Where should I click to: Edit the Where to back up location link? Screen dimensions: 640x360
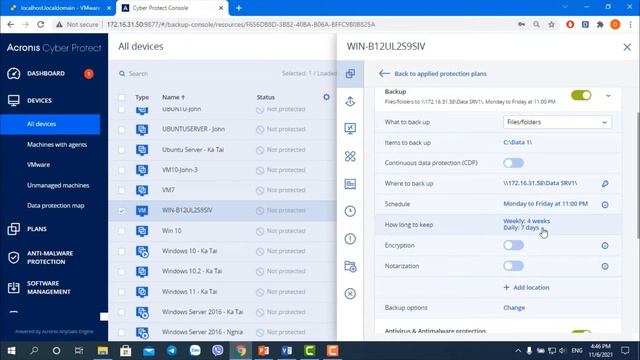(540, 183)
